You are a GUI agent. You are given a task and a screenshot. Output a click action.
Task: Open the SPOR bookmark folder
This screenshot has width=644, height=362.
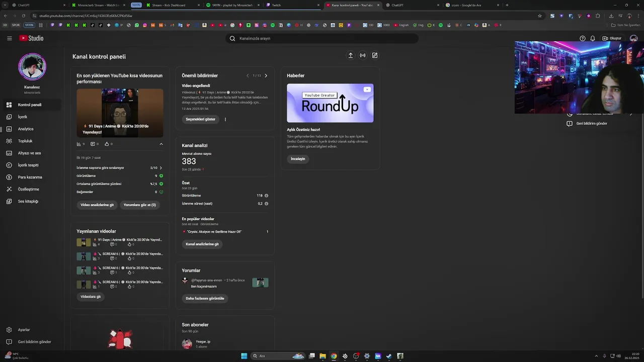point(16,25)
